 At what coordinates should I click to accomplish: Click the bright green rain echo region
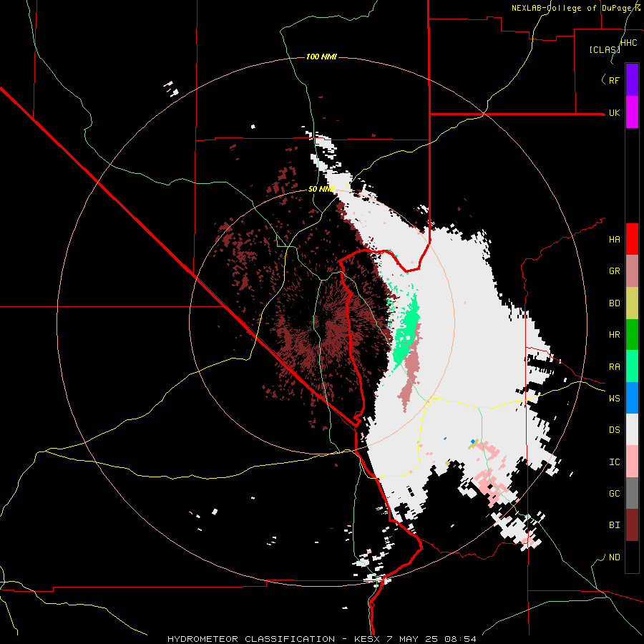point(406,330)
